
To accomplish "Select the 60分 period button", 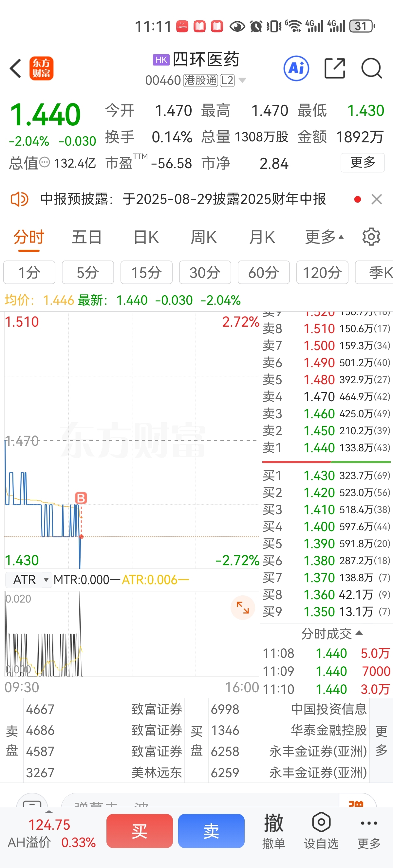I will (x=264, y=272).
